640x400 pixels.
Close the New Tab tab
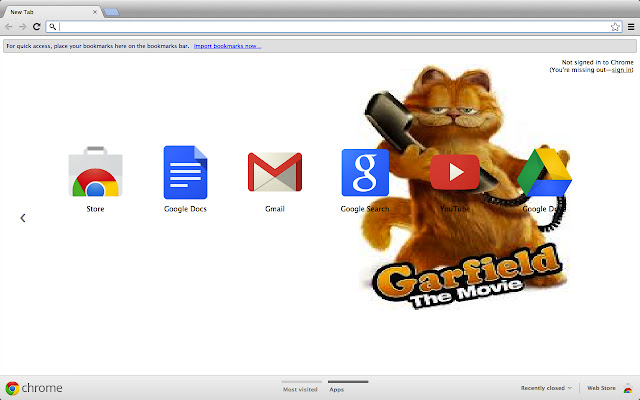point(95,12)
